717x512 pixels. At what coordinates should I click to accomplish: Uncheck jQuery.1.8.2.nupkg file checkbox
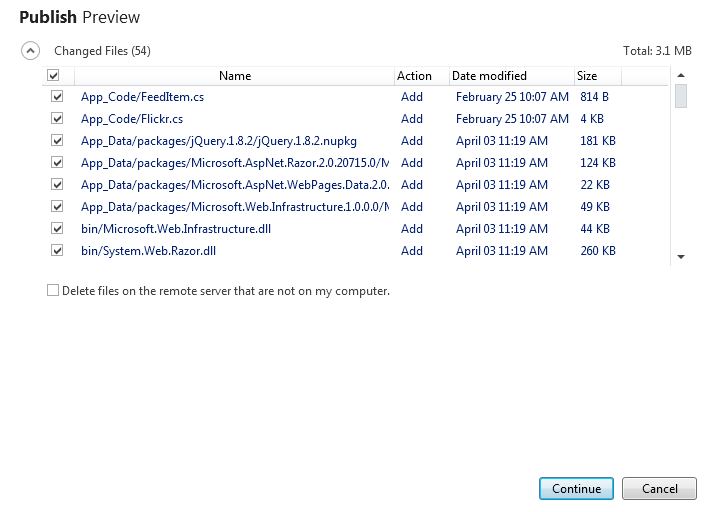(x=57, y=140)
